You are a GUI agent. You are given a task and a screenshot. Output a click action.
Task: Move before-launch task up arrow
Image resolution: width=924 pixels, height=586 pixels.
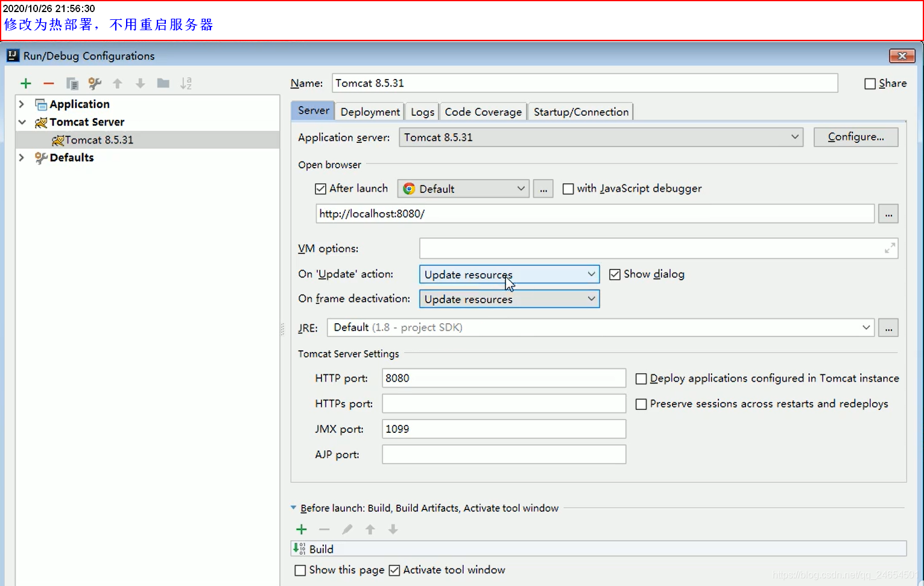coord(370,529)
